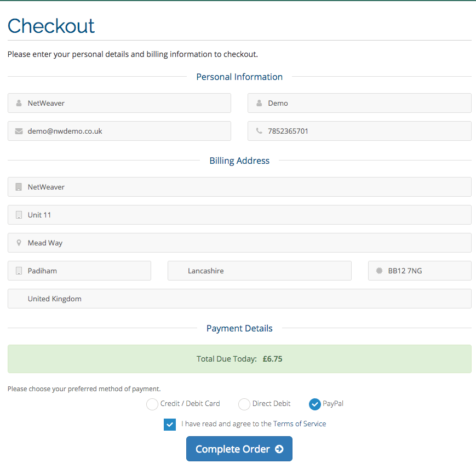Click the Payment Details section heading
Screen dimensions: 476x469
click(x=239, y=328)
